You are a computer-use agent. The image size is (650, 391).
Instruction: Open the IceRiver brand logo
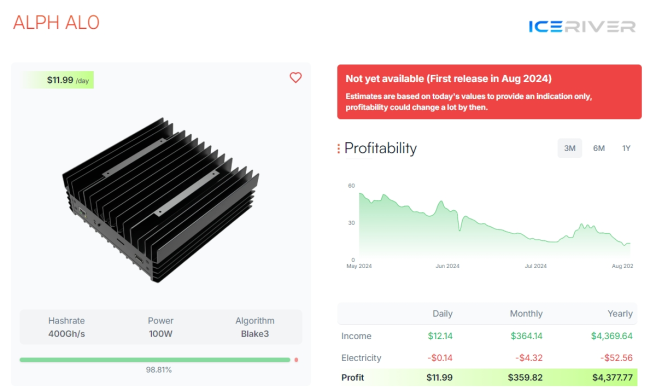tap(582, 27)
